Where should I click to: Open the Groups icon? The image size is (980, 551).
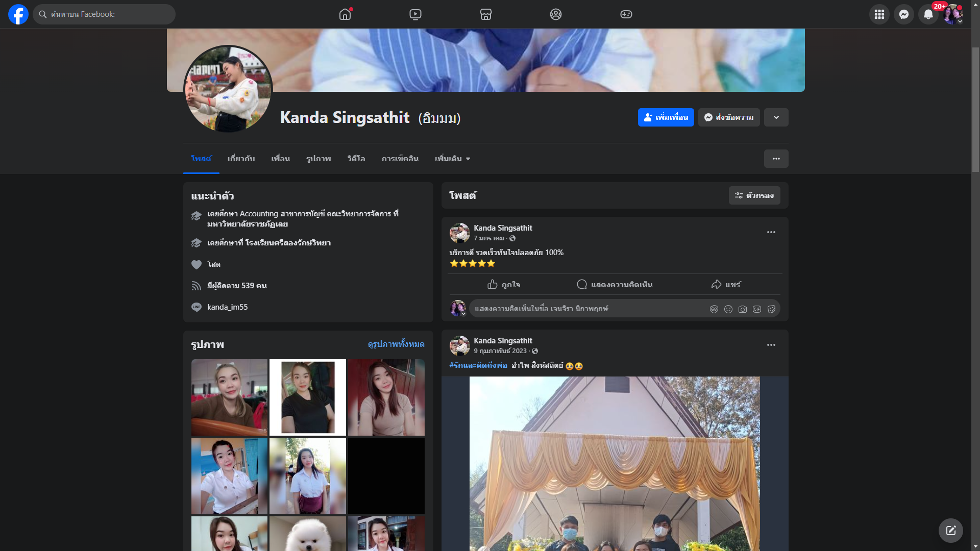(x=555, y=14)
